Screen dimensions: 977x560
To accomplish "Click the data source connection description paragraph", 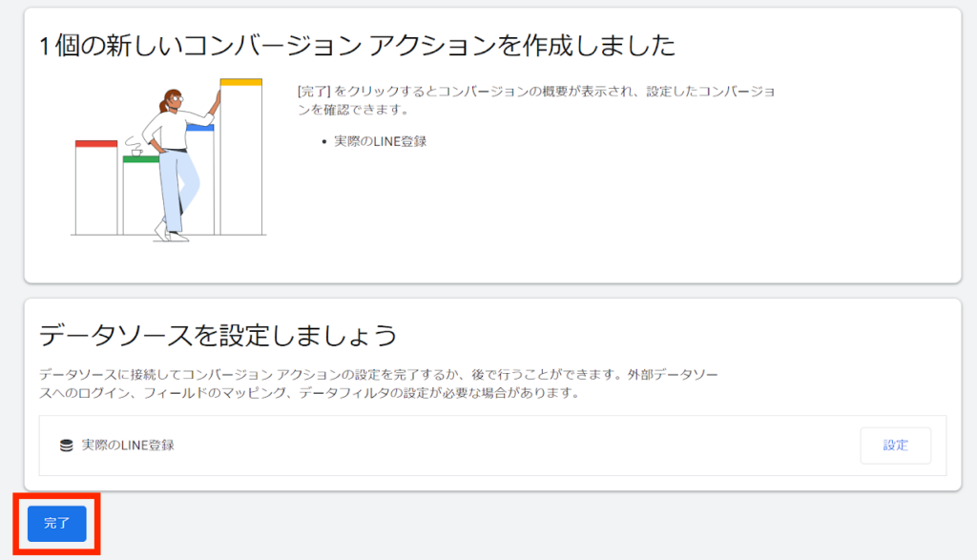I will click(x=382, y=384).
